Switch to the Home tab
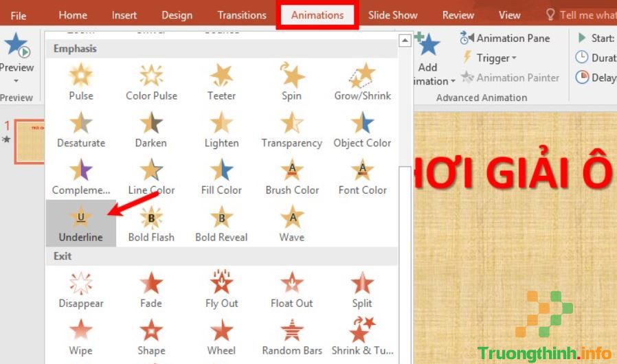This screenshot has height=364, width=617. coord(73,15)
